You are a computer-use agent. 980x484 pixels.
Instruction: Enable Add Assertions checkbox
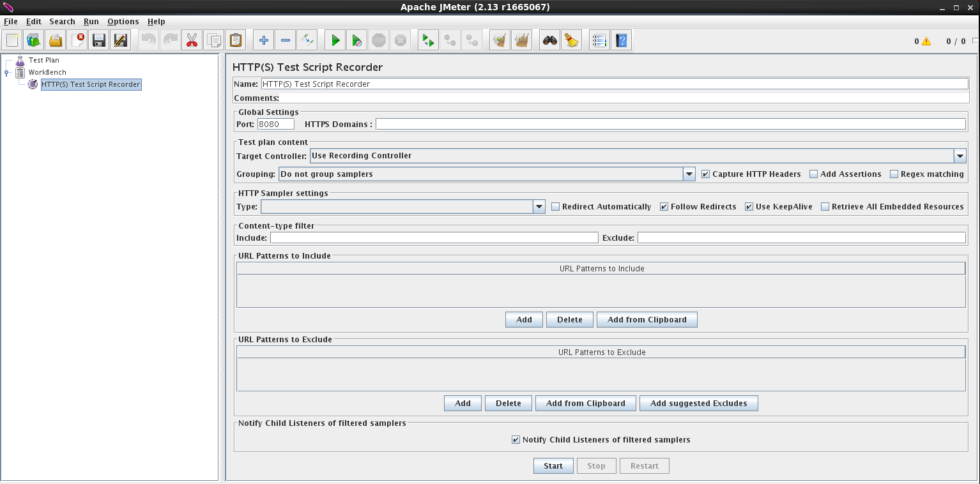pos(814,174)
